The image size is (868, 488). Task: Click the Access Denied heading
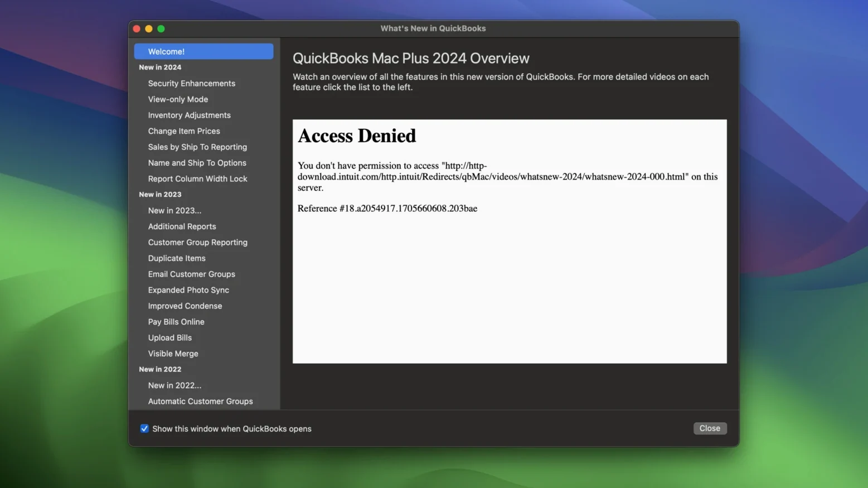(357, 136)
